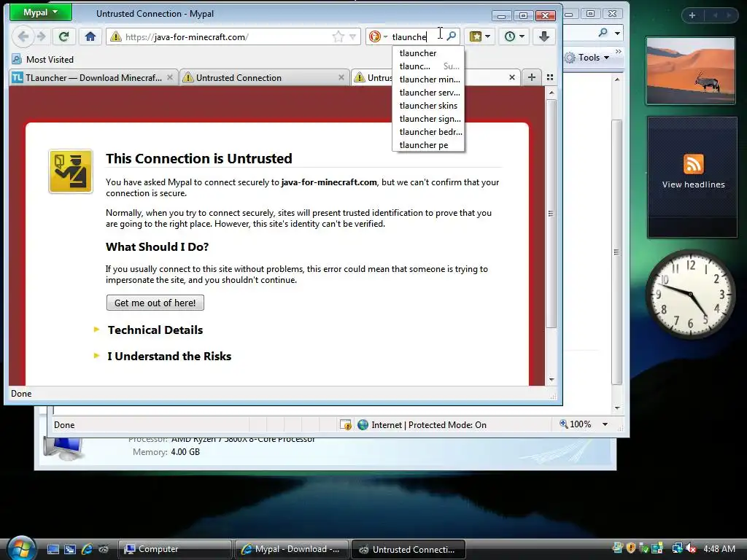Go to the Home page icon
Image resolution: width=747 pixels, height=560 pixels.
click(90, 36)
